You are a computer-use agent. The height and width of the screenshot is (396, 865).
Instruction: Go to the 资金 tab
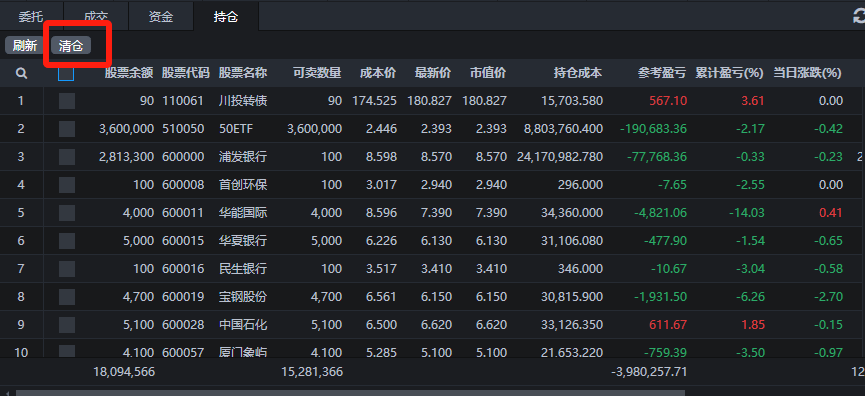(161, 17)
